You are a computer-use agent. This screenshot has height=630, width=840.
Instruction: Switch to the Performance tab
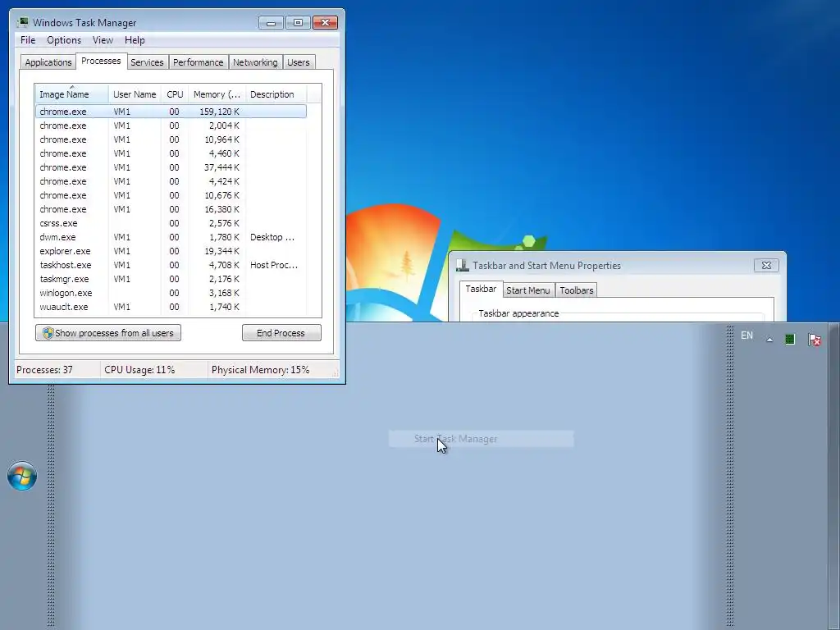click(x=198, y=62)
